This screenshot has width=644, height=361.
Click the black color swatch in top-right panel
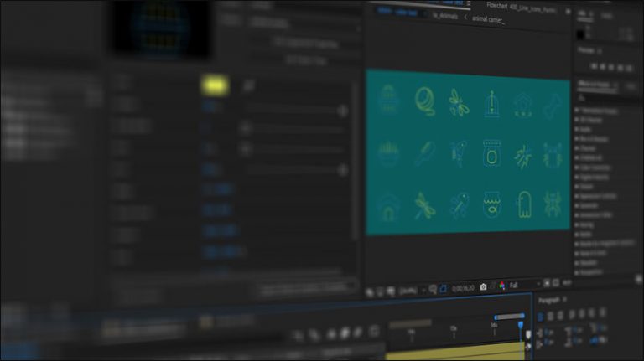(x=580, y=34)
